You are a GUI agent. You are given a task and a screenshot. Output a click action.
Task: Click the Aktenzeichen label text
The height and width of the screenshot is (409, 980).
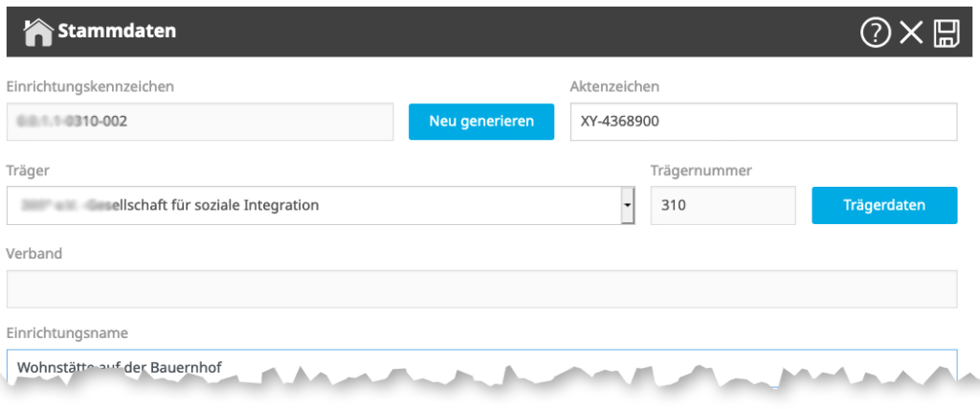(614, 86)
